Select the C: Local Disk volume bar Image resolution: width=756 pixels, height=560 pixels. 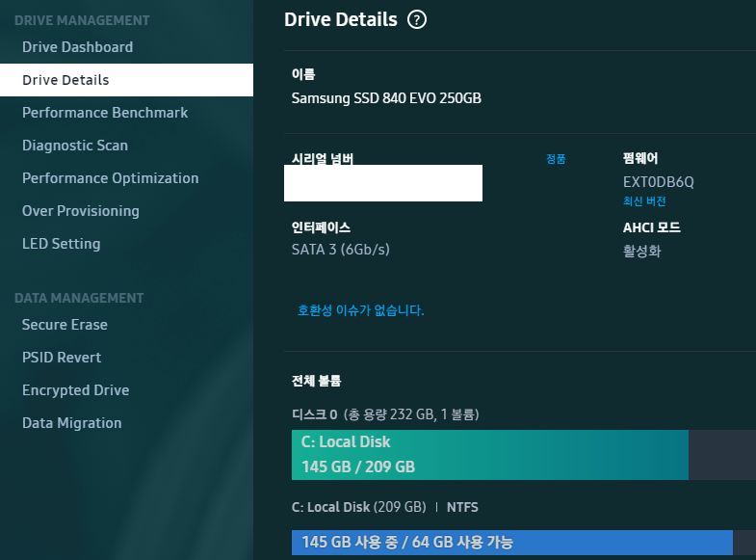490,455
